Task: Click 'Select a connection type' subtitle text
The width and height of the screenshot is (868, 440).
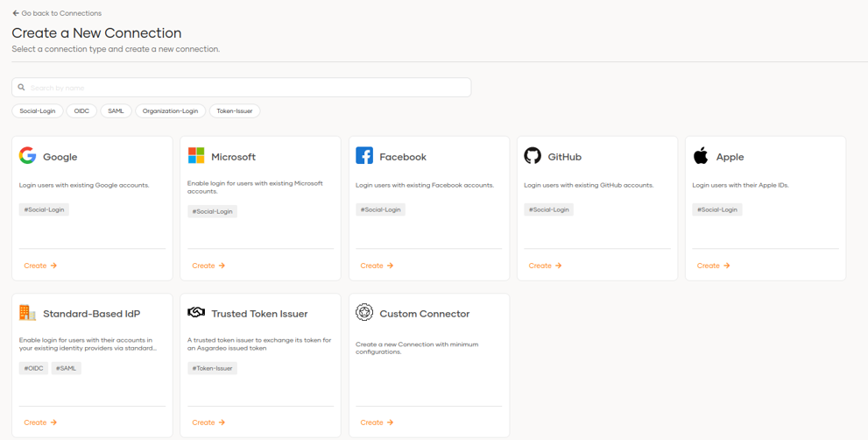Action: coord(116,49)
